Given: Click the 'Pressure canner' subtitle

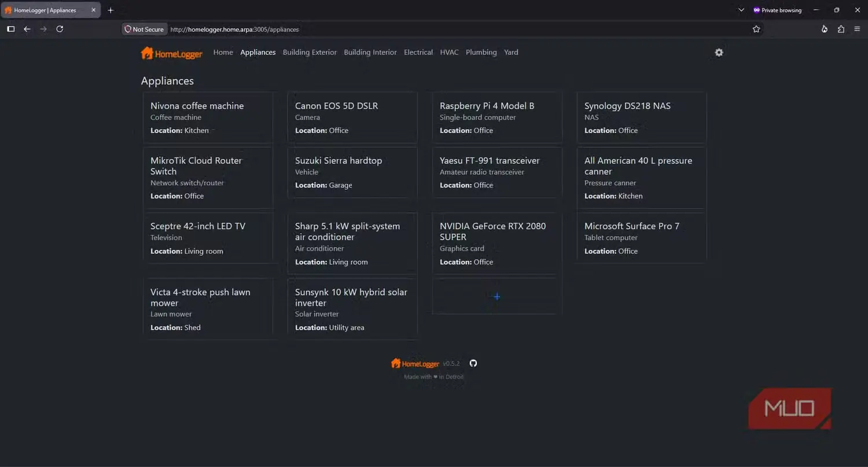Looking at the screenshot, I should (610, 183).
